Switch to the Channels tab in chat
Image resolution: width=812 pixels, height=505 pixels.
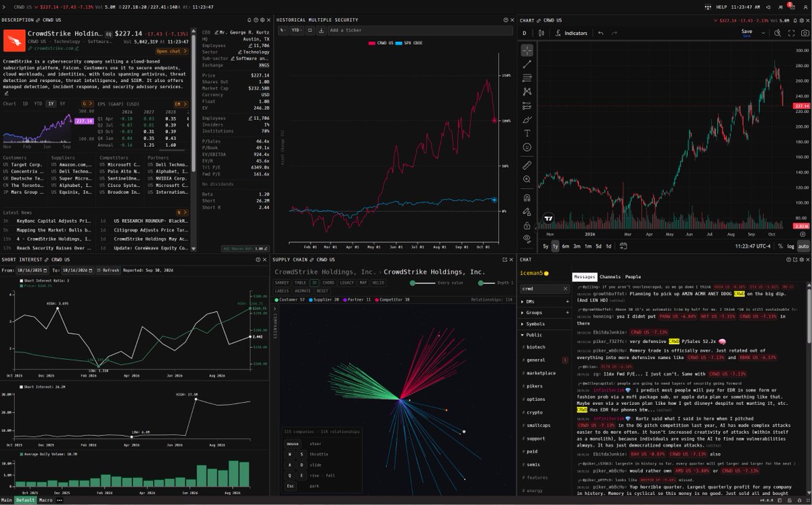tap(610, 277)
